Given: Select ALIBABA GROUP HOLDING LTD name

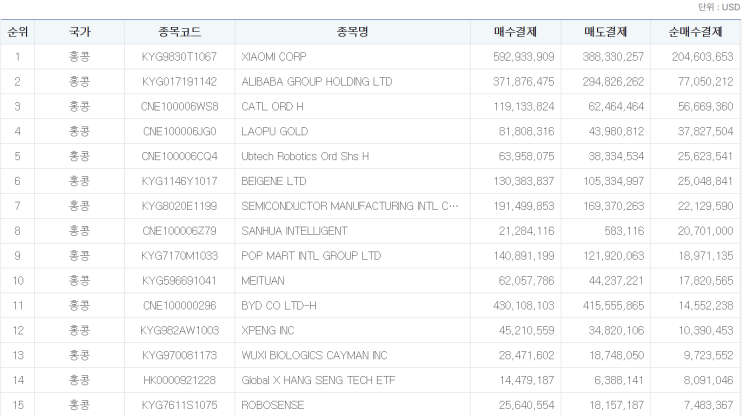Looking at the screenshot, I should 317,82.
